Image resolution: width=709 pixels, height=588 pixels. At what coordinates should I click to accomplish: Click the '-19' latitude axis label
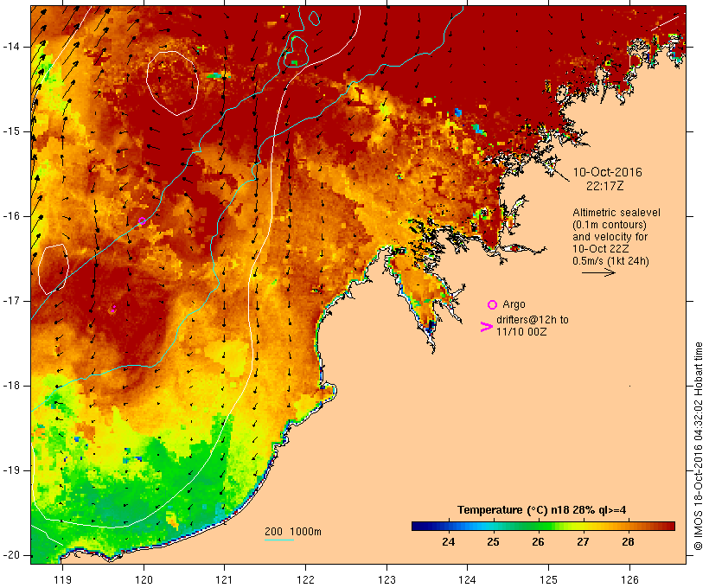click(11, 470)
